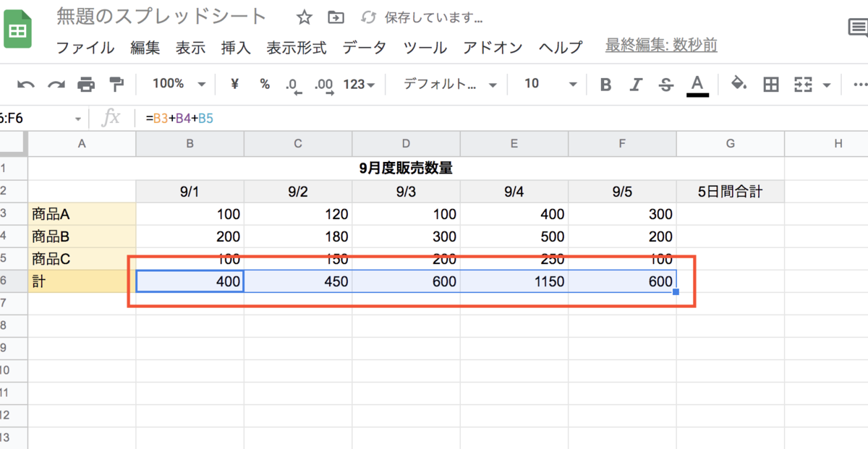This screenshot has width=868, height=449.
Task: Open the fill color tool
Action: pos(739,84)
